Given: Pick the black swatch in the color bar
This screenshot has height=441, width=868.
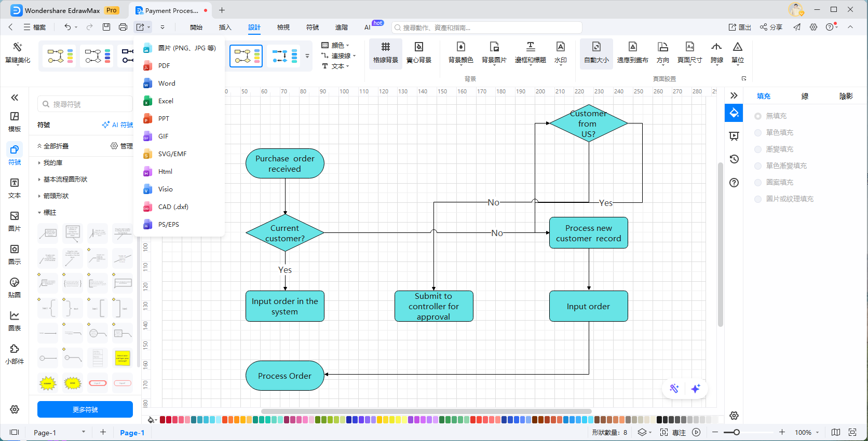Looking at the screenshot, I should pyautogui.click(x=659, y=420).
